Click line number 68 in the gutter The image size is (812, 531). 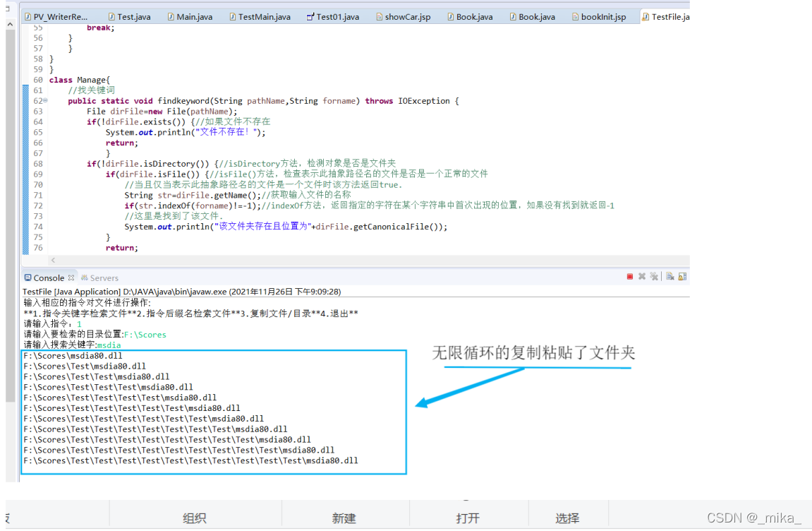coord(38,164)
